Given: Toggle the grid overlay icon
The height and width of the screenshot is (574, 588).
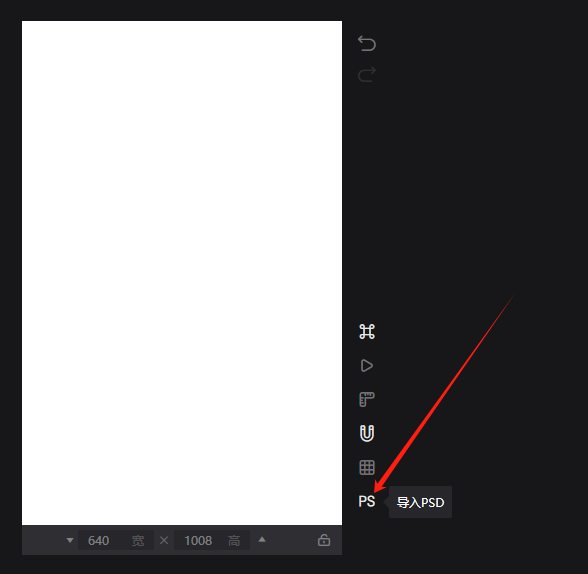Looking at the screenshot, I should 367,468.
